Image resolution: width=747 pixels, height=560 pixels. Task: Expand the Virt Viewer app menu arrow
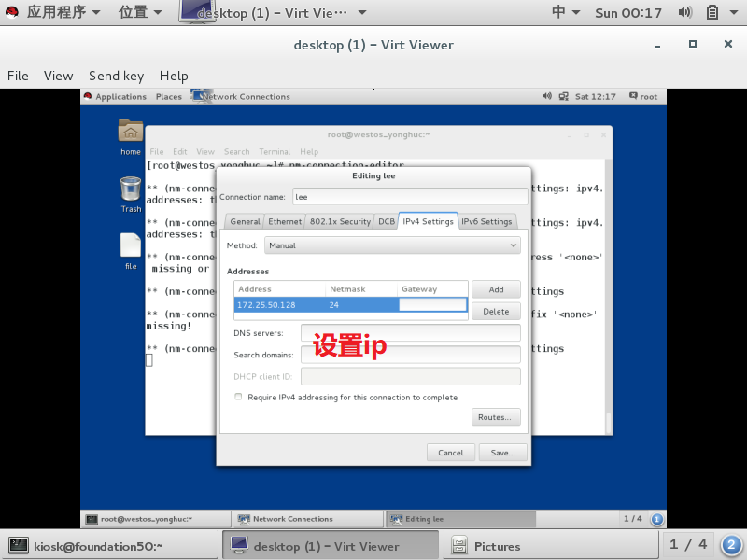click(362, 13)
